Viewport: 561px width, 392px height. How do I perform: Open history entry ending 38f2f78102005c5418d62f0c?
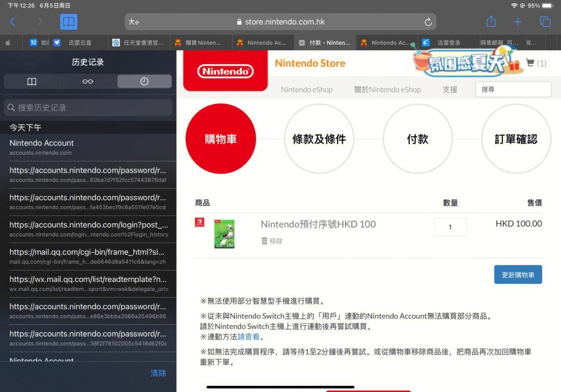click(88, 338)
